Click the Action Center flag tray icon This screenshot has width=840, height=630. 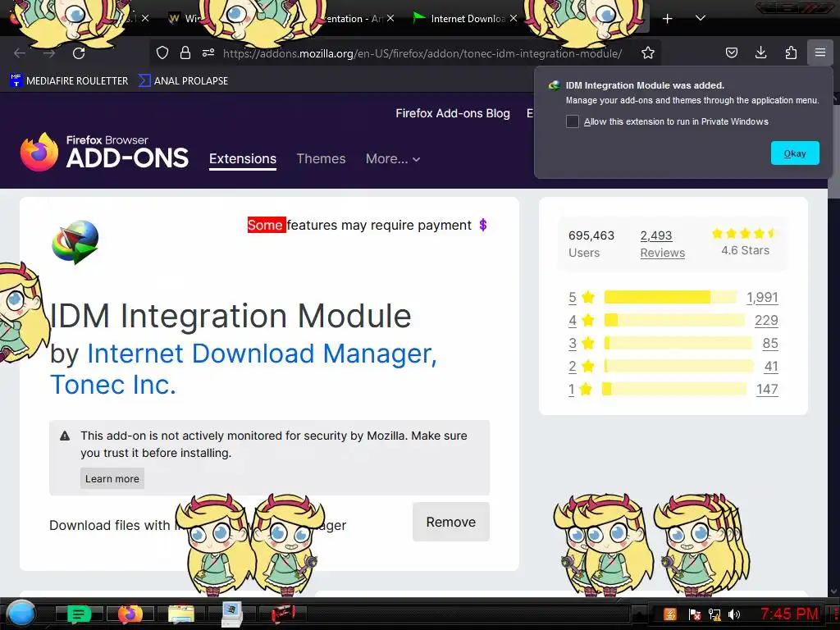694,614
